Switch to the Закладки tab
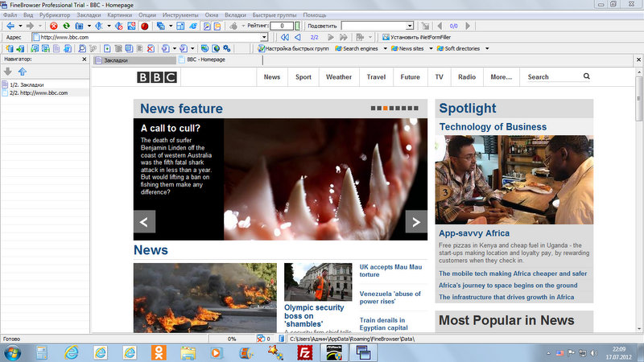The height and width of the screenshot is (362, 644). 134,60
